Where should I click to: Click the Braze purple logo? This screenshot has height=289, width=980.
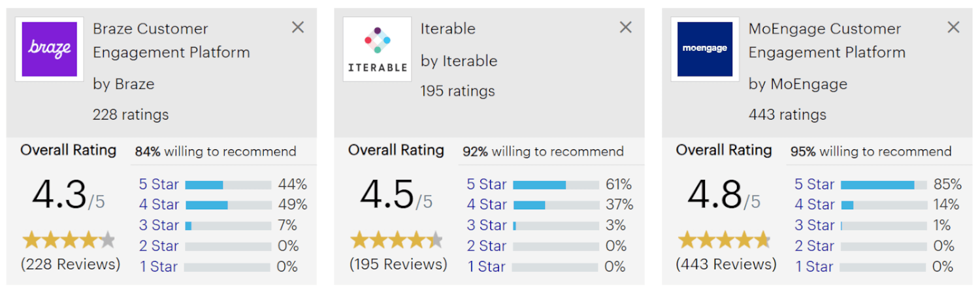tap(49, 49)
